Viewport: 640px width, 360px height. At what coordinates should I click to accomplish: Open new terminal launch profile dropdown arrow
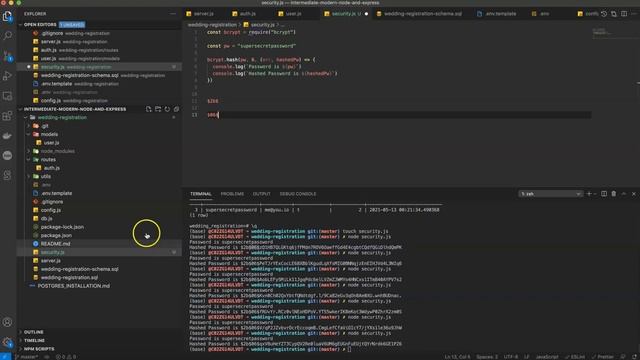595,194
